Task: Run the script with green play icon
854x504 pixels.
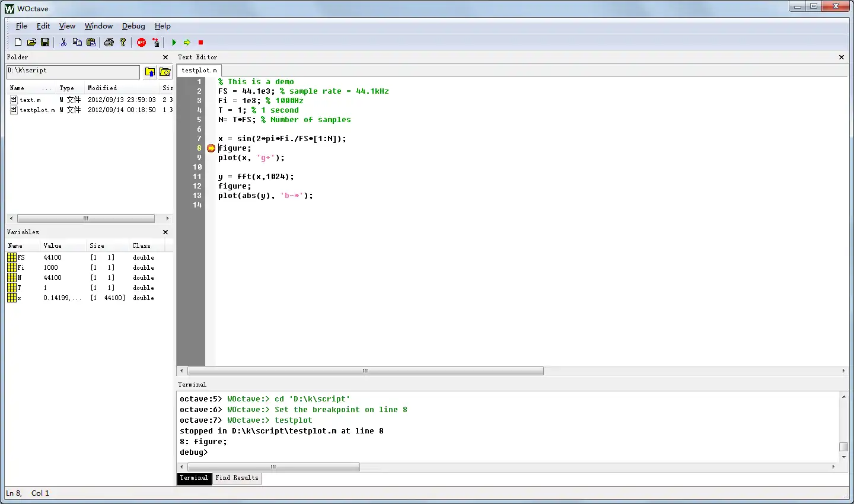Action: (174, 42)
